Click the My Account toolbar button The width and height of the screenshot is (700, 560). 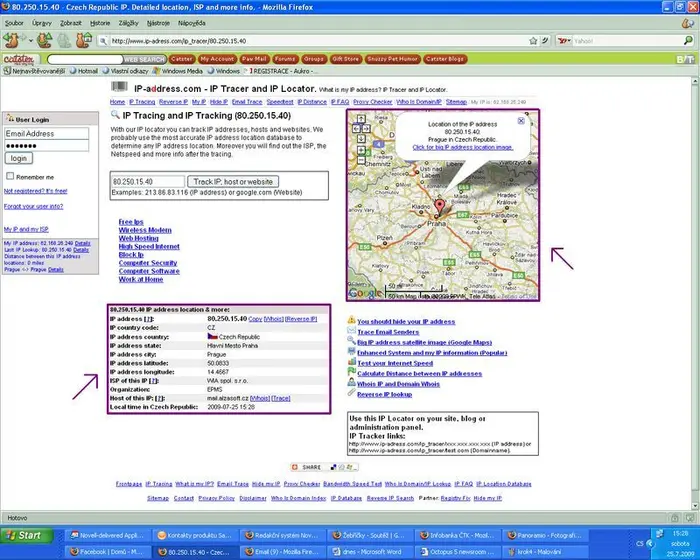pos(217,59)
